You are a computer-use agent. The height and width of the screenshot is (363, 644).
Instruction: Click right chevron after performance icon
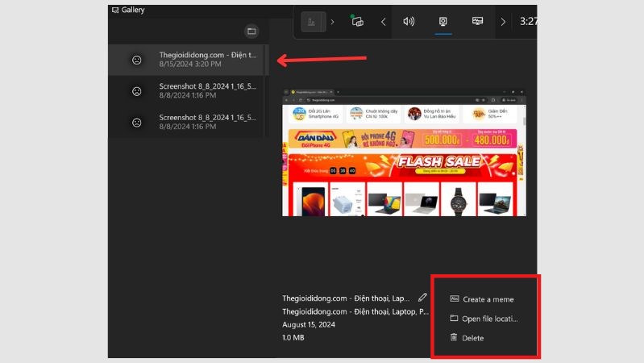tap(503, 22)
